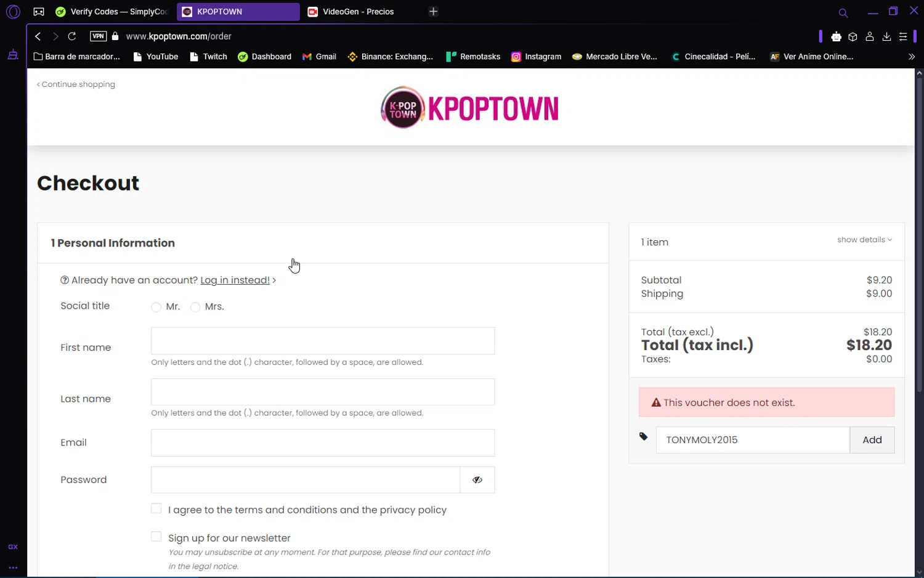This screenshot has width=924, height=578.
Task: Focus the Password field
Action: coord(306,479)
